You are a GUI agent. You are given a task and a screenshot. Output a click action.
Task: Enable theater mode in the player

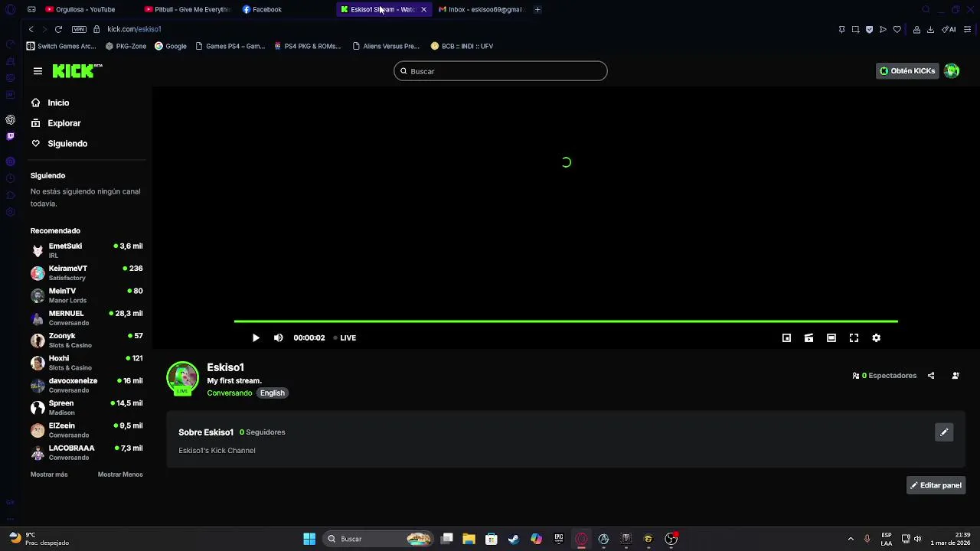(831, 337)
